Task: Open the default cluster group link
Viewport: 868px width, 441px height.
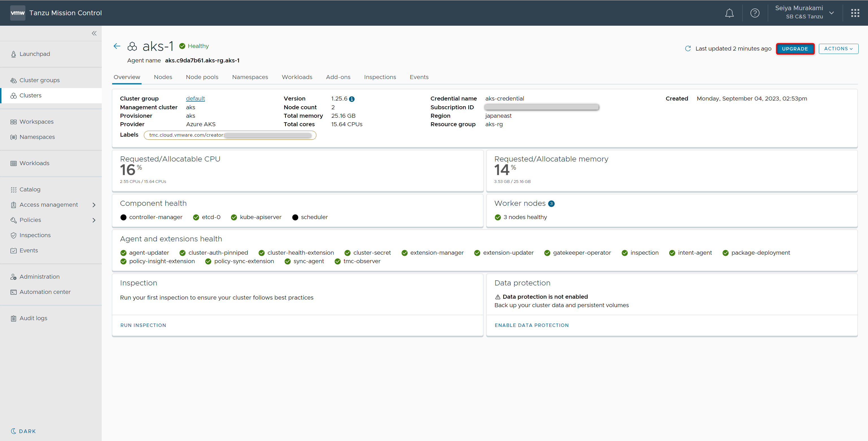Action: (195, 99)
